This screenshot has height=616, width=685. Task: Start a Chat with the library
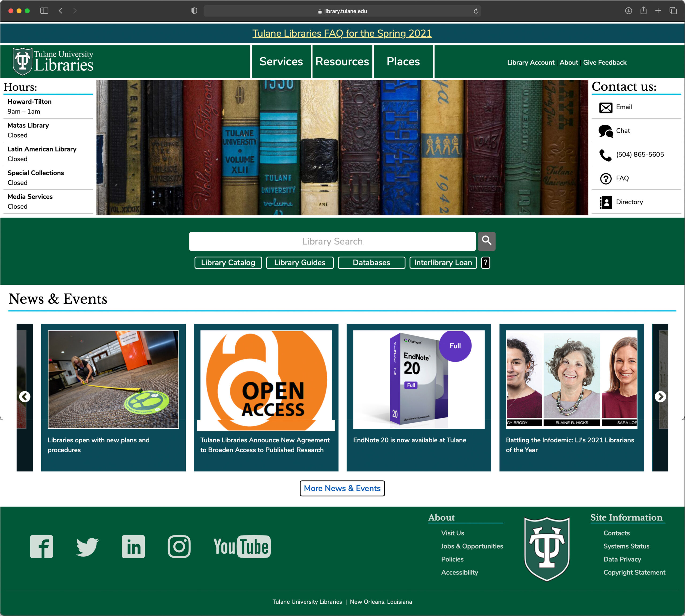click(x=606, y=131)
